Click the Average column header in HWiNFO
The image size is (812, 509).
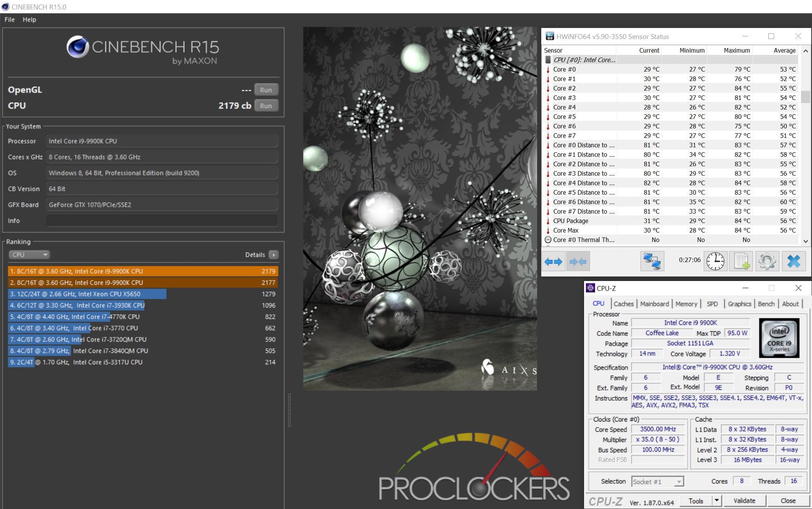[x=776, y=50]
